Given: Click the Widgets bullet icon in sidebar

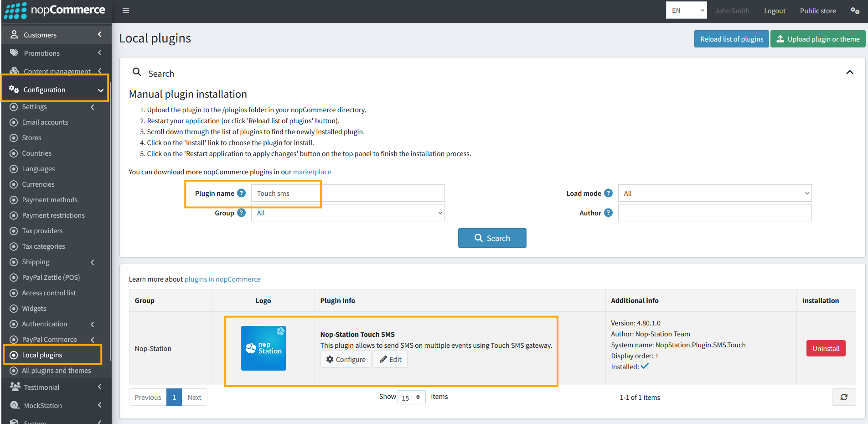Looking at the screenshot, I should point(14,309).
